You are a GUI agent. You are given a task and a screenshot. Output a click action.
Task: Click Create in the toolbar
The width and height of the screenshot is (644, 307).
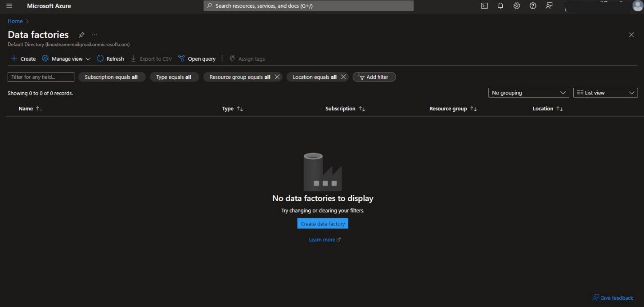tap(23, 59)
